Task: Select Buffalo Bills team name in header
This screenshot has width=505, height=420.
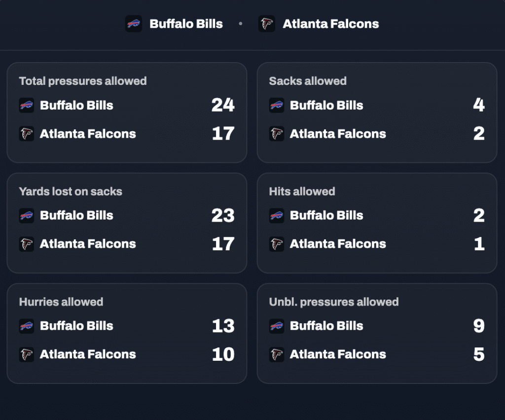Action: pyautogui.click(x=186, y=24)
